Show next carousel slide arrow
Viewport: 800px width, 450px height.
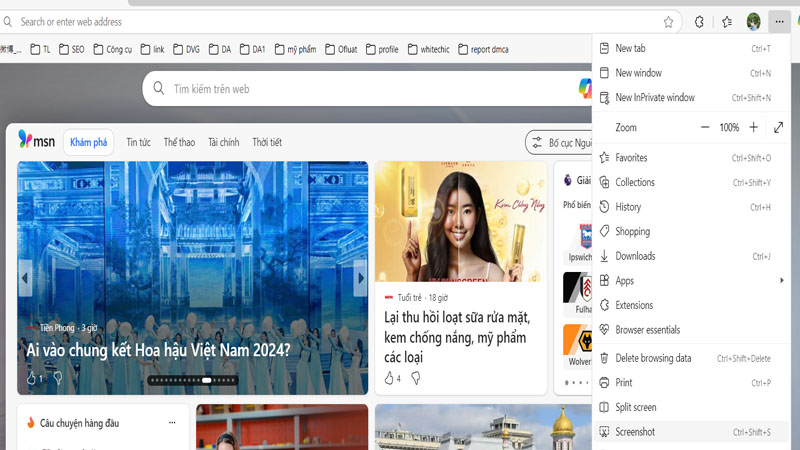pos(361,278)
